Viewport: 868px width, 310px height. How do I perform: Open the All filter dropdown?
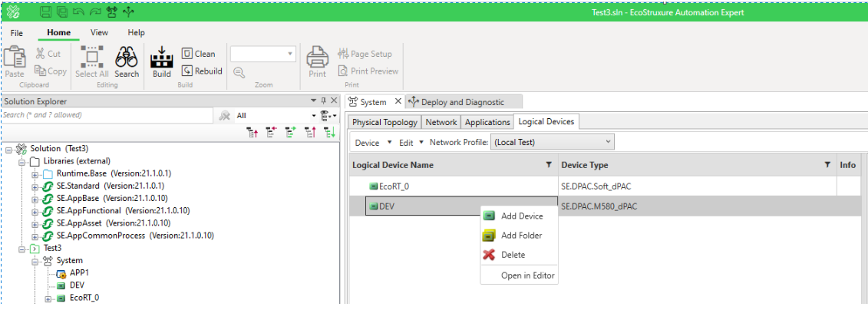[x=314, y=116]
